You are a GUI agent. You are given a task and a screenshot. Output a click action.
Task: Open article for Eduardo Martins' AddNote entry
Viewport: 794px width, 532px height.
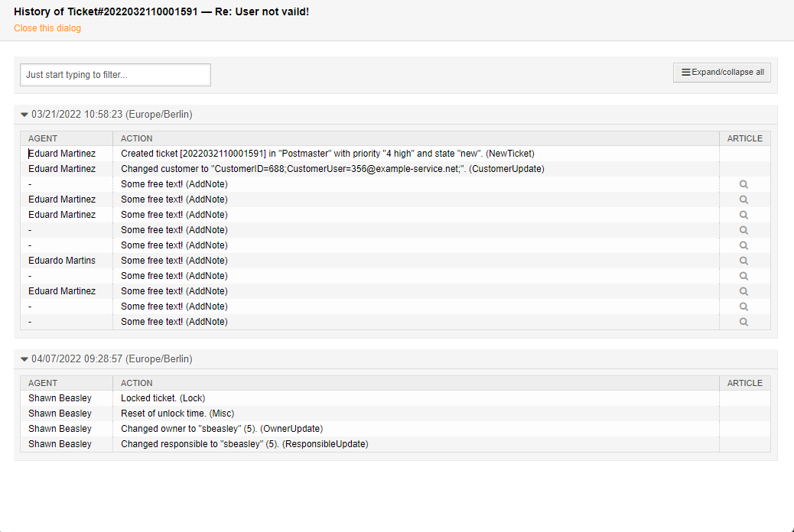(x=744, y=261)
